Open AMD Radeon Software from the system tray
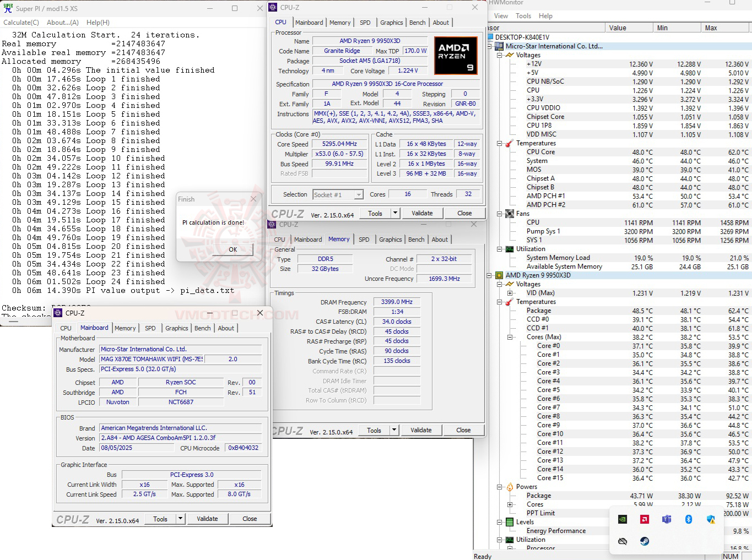Screen dimensions: 752x560 (x=645, y=520)
